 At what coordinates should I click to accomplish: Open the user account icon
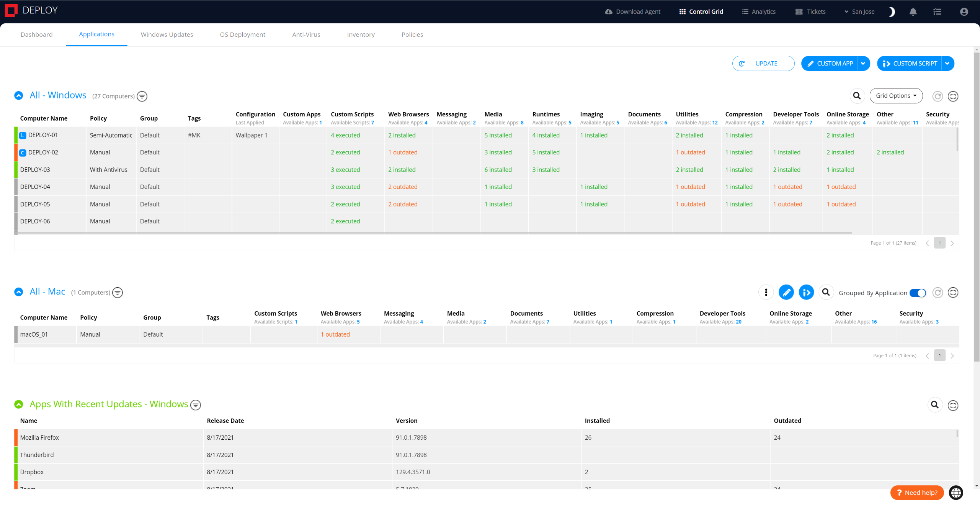click(x=964, y=11)
